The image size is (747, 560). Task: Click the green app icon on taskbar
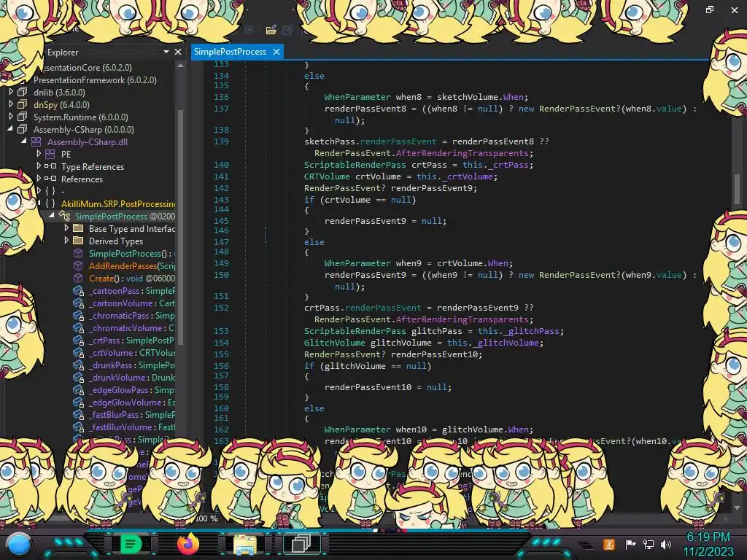pyautogui.click(x=131, y=544)
